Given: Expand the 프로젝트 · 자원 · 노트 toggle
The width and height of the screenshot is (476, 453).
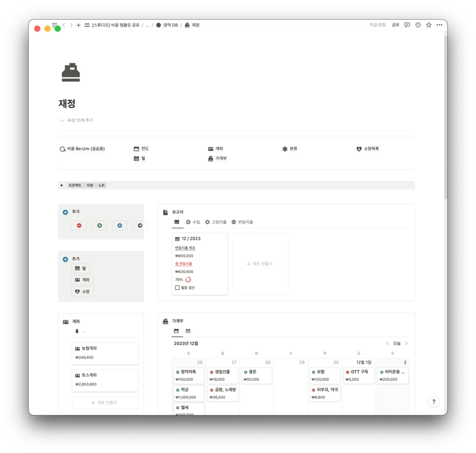Looking at the screenshot, I should [x=62, y=185].
